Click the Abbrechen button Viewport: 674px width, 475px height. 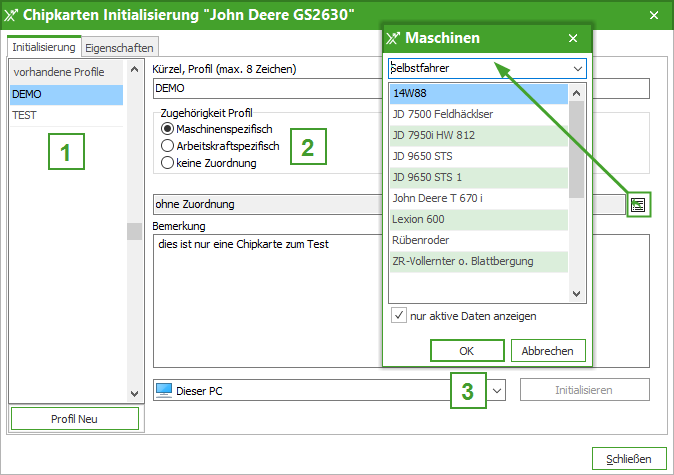coord(548,351)
